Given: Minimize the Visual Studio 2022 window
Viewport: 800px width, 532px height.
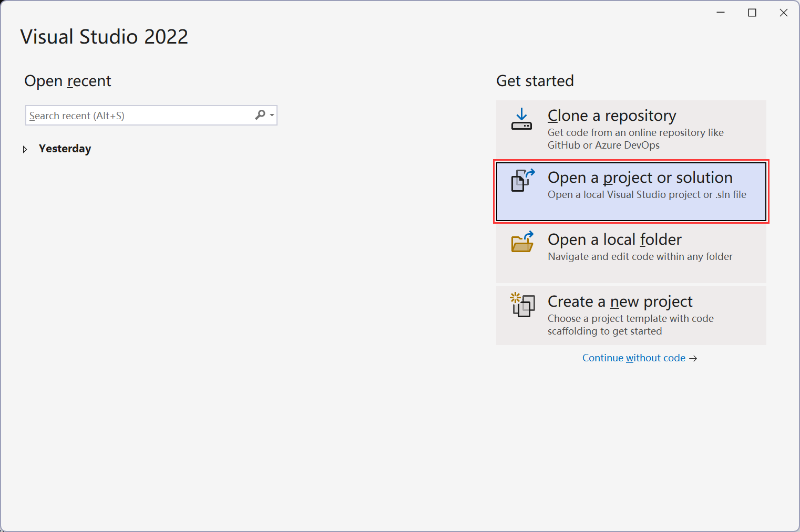Looking at the screenshot, I should [x=721, y=13].
